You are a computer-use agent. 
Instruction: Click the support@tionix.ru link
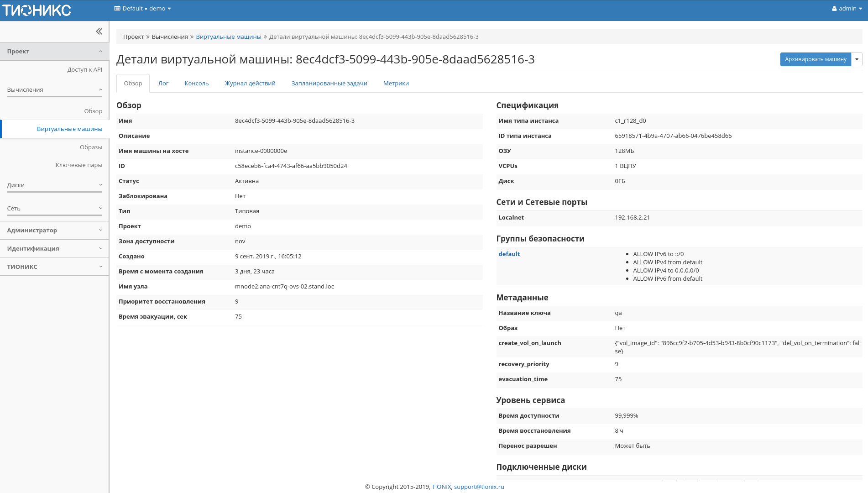[478, 487]
